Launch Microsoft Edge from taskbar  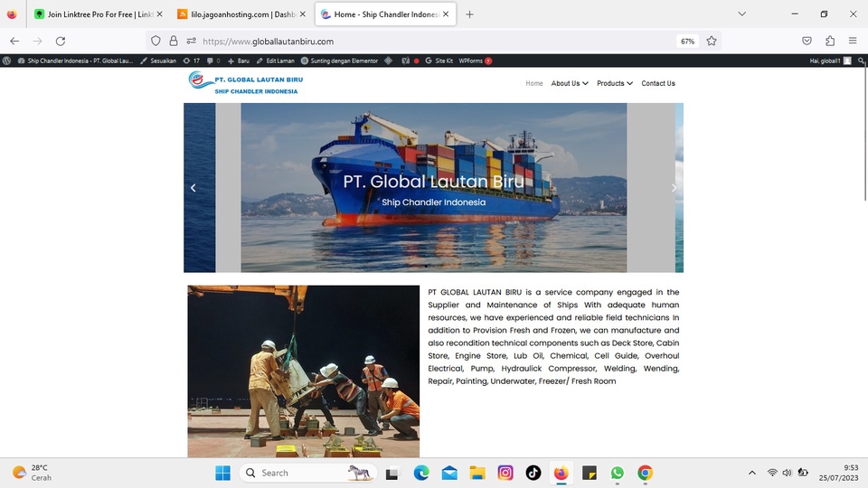coord(421,473)
